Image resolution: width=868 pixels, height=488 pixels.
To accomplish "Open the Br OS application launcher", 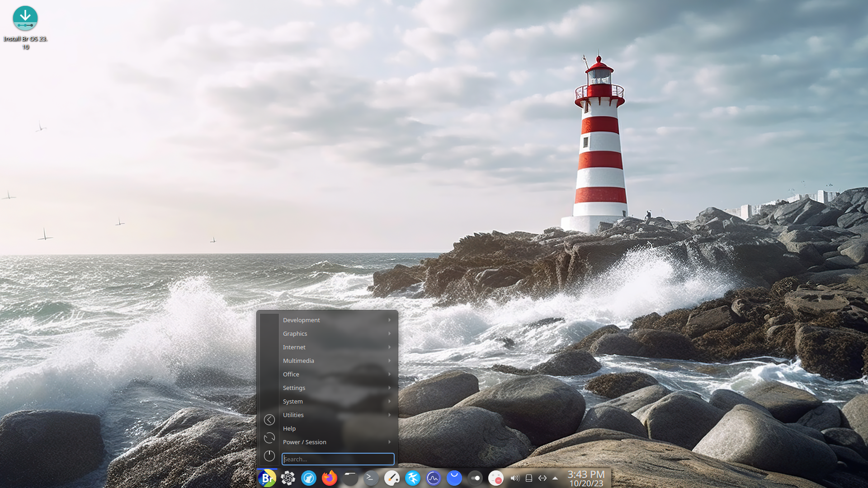I will point(267,478).
